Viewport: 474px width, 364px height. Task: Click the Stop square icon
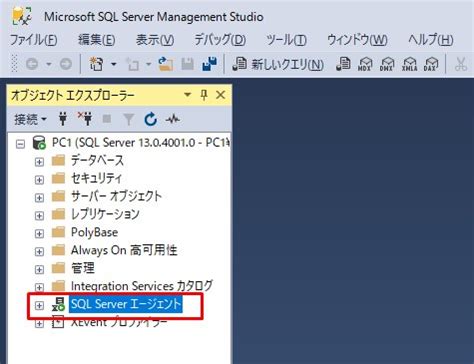click(107, 119)
